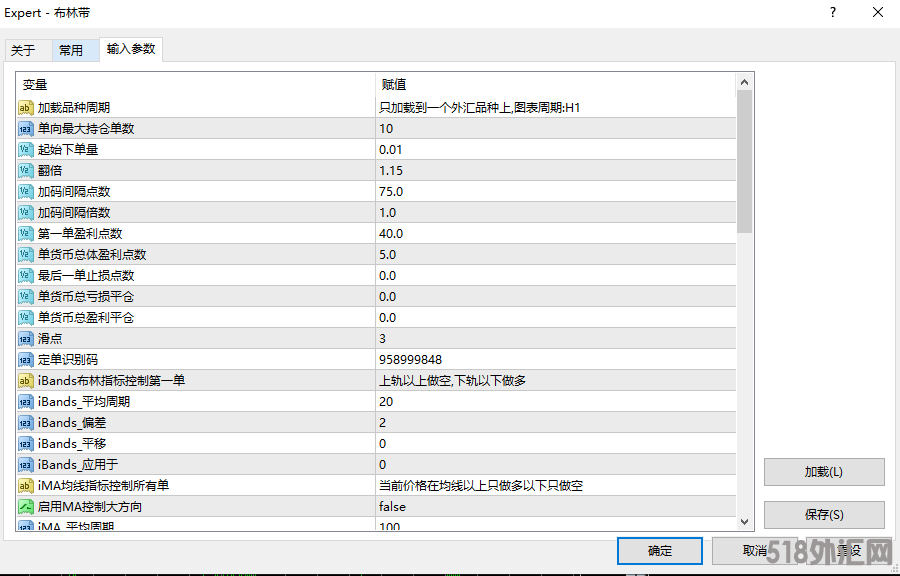
Task: Select the icon beside 最后一单止损点数
Action: pos(26,275)
